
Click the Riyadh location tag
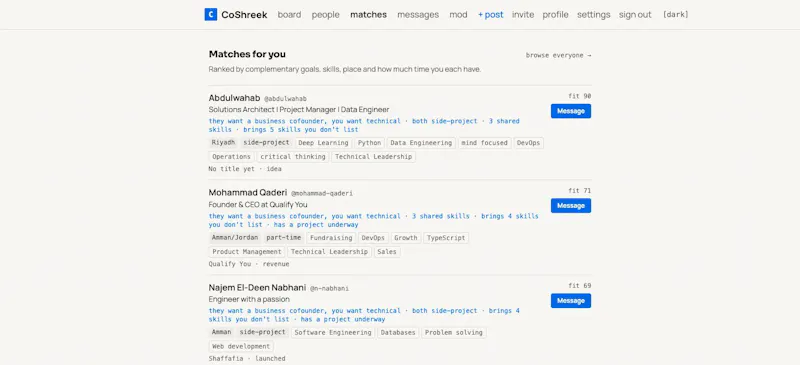point(223,143)
